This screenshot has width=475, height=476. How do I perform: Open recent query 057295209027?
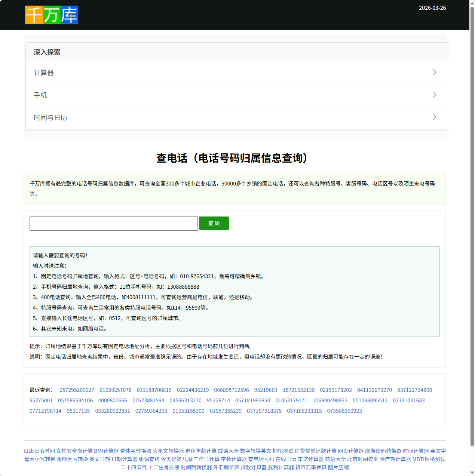77,390
